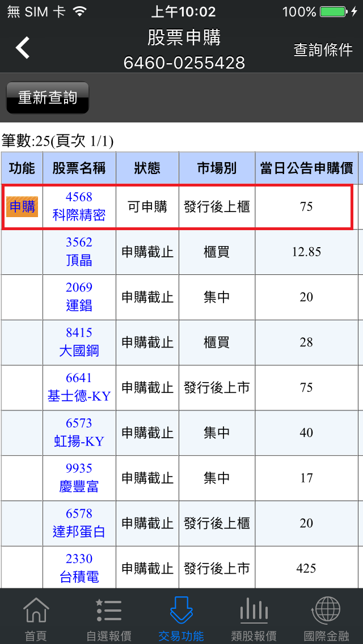Screen dimensions: 363x644
Task: Select price 17 for 慶豐富
Action: click(x=307, y=478)
